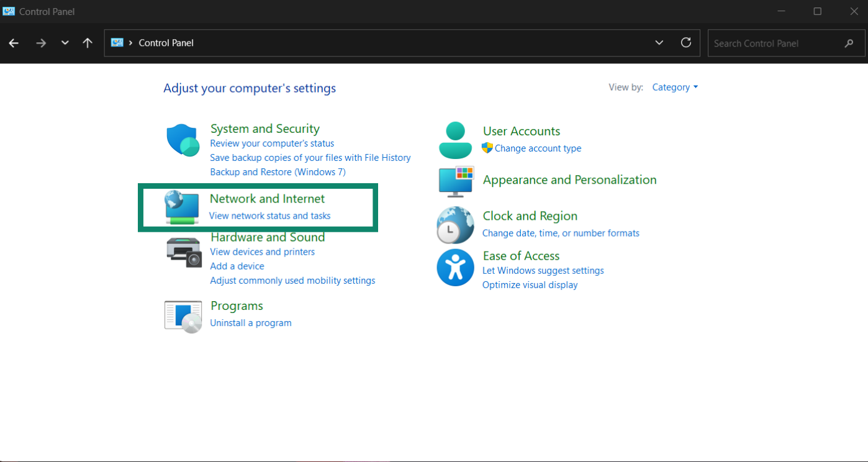Click inside the Search Control Panel box

click(776, 43)
